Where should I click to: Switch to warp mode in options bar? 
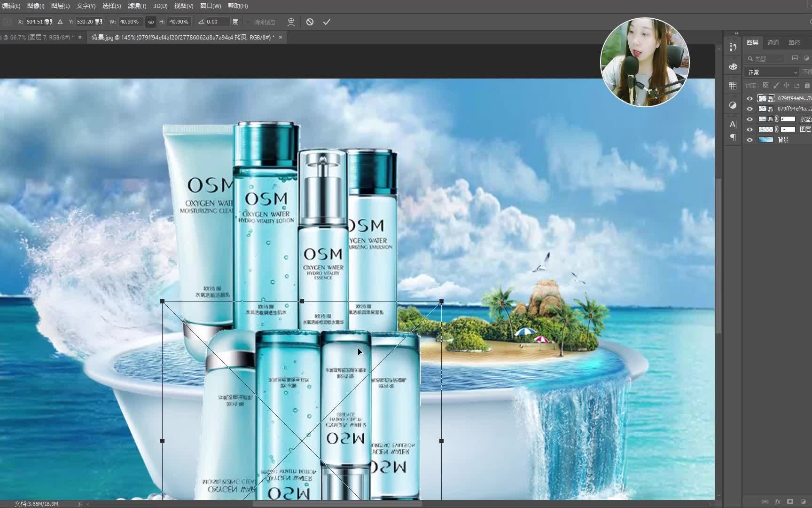[291, 22]
